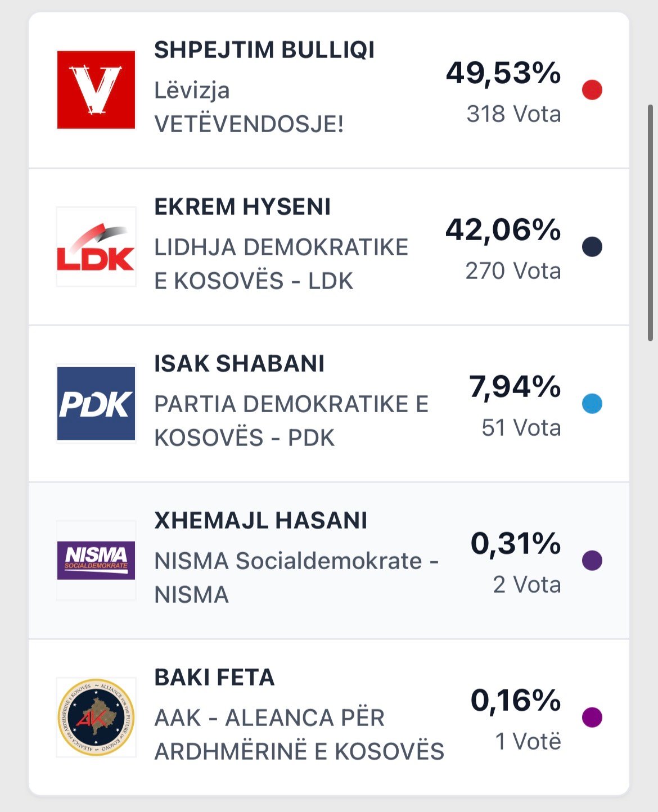
Task: Click the light blue dot beside 7,94%
Action: (592, 404)
